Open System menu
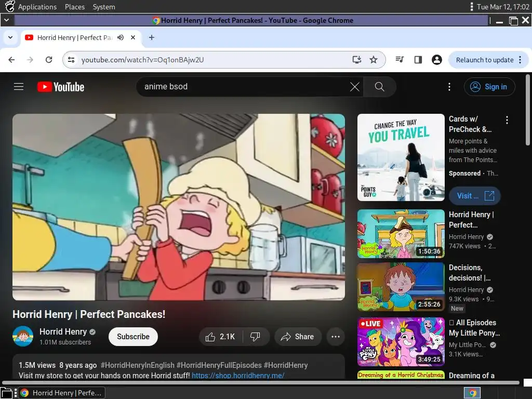 tap(104, 7)
